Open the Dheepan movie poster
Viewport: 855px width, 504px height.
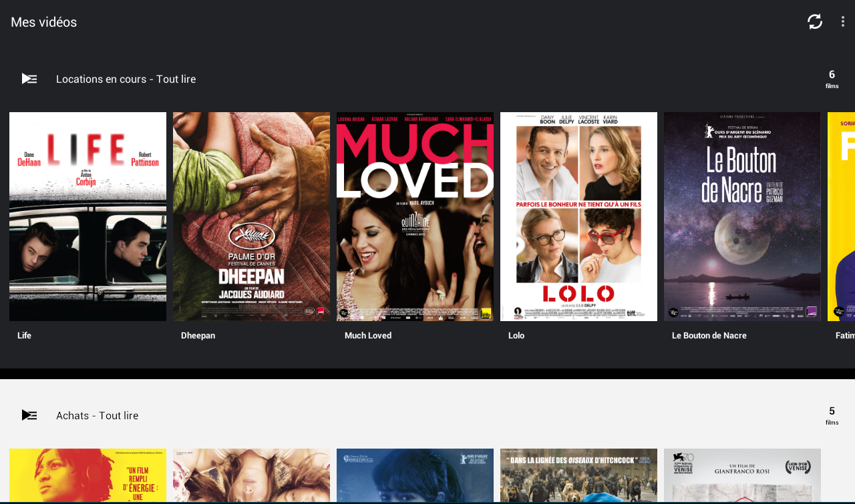(251, 216)
